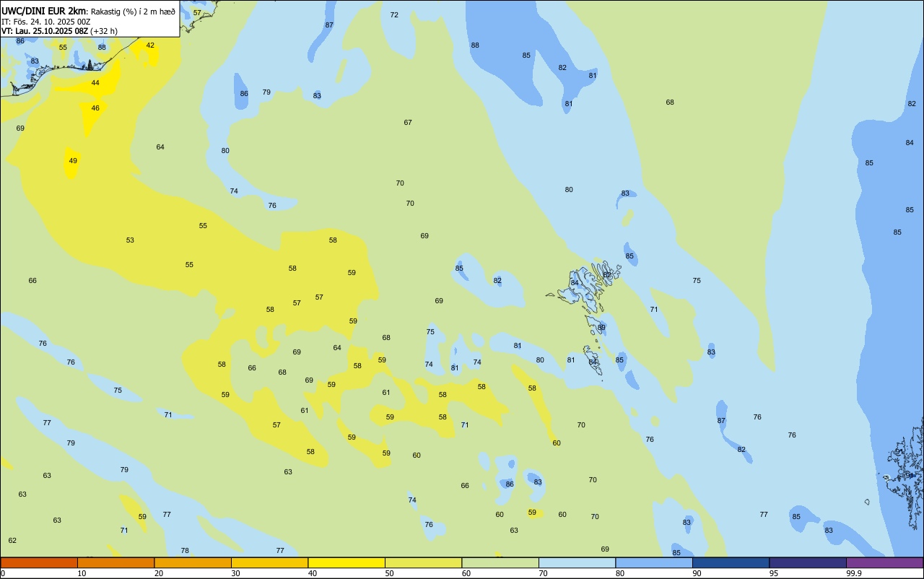The height and width of the screenshot is (579, 924).
Task: Click the humidity value 49
Action: click(x=73, y=161)
